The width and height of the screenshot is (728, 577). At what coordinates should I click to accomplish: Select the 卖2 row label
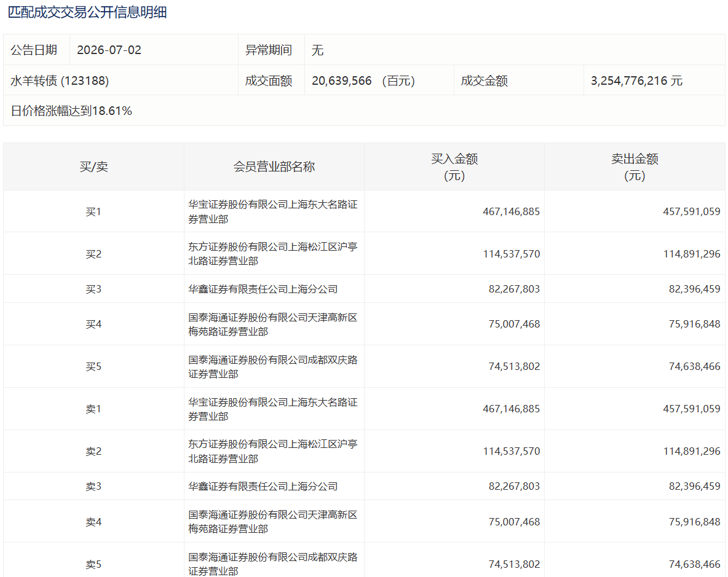tap(93, 451)
